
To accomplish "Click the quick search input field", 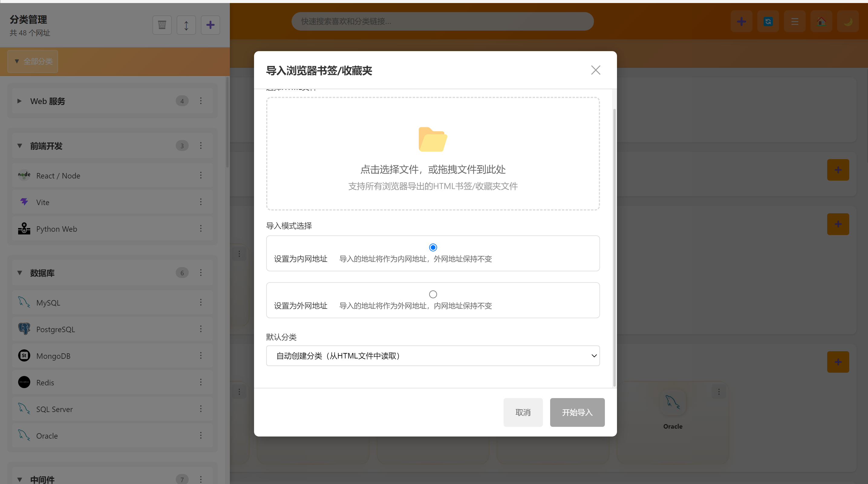I will pos(442,21).
